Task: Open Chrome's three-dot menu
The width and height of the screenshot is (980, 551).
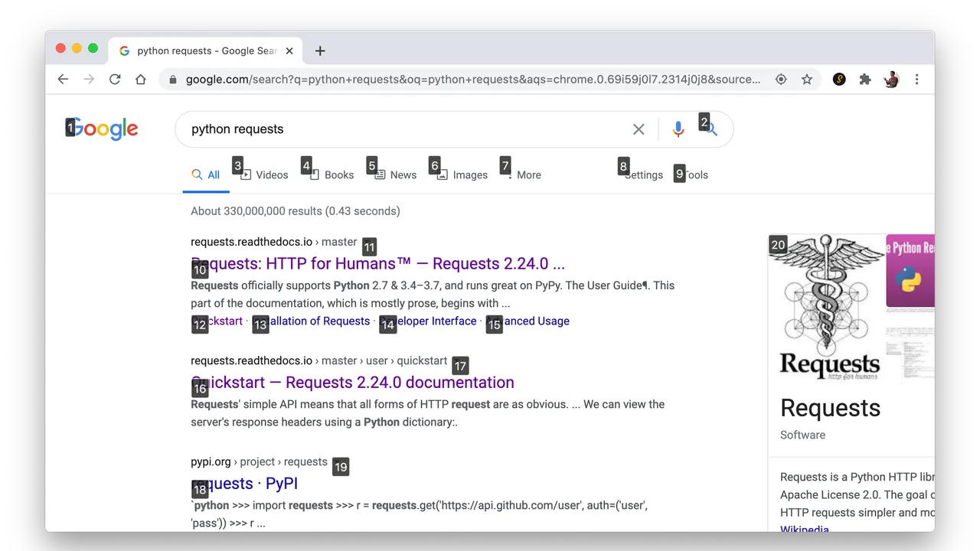Action: pyautogui.click(x=916, y=79)
